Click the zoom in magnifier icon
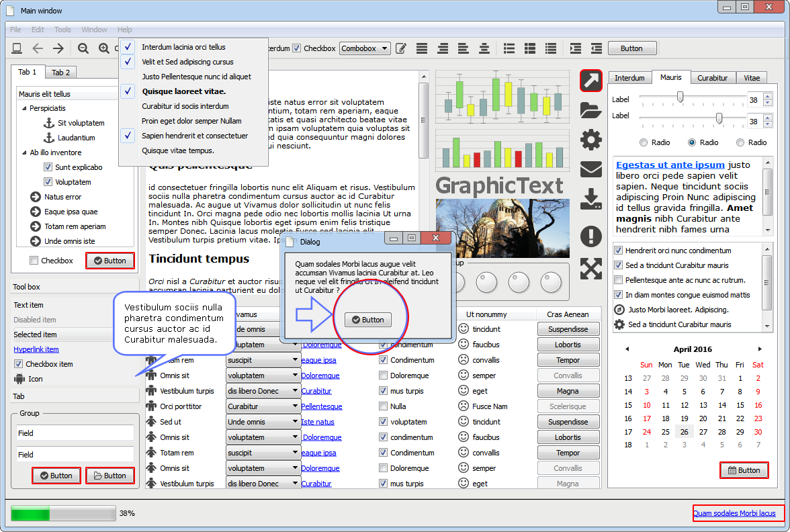This screenshot has height=532, width=790. 103,48
